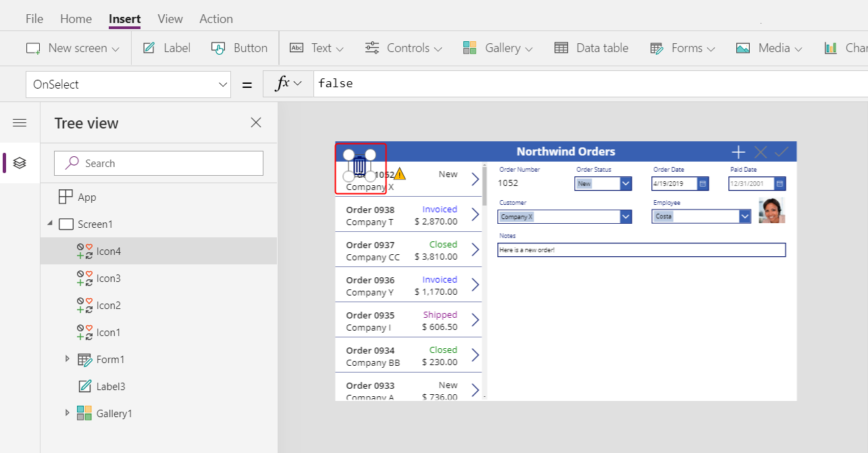The height and width of the screenshot is (453, 868).
Task: Open the File menu
Action: click(x=34, y=19)
